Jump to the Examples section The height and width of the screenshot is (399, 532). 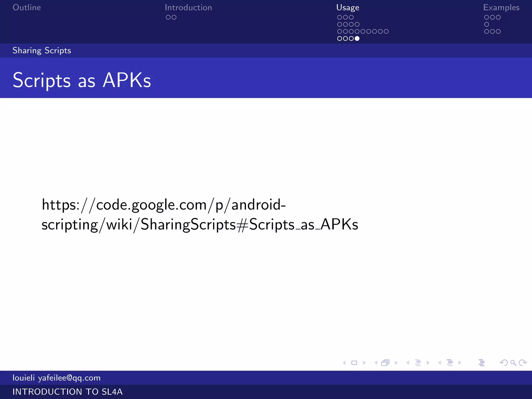pos(501,8)
